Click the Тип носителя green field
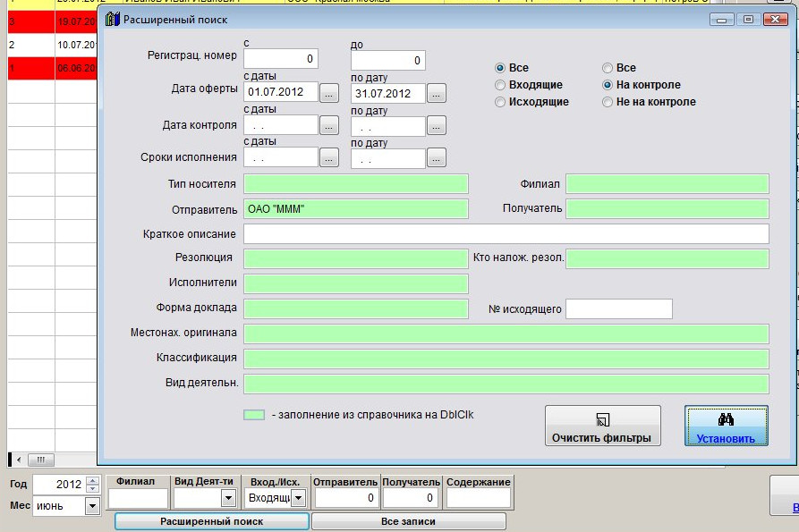Image resolution: width=799 pixels, height=532 pixels. click(x=356, y=184)
